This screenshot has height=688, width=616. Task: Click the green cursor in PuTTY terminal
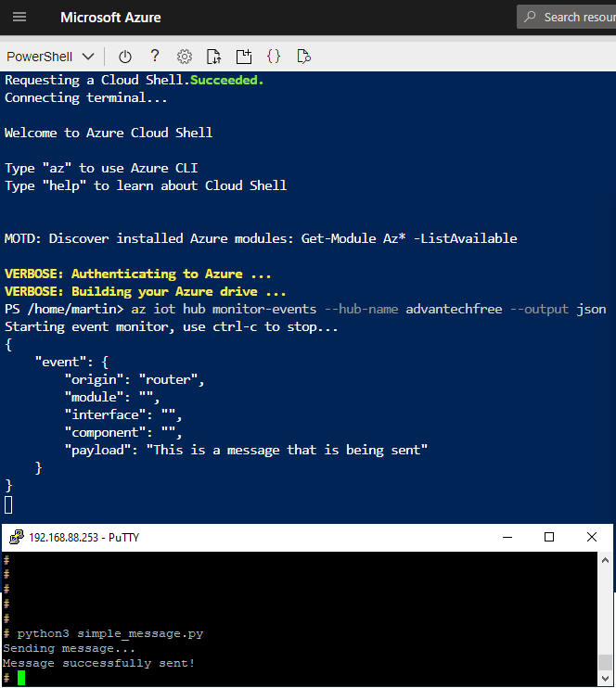click(x=21, y=678)
